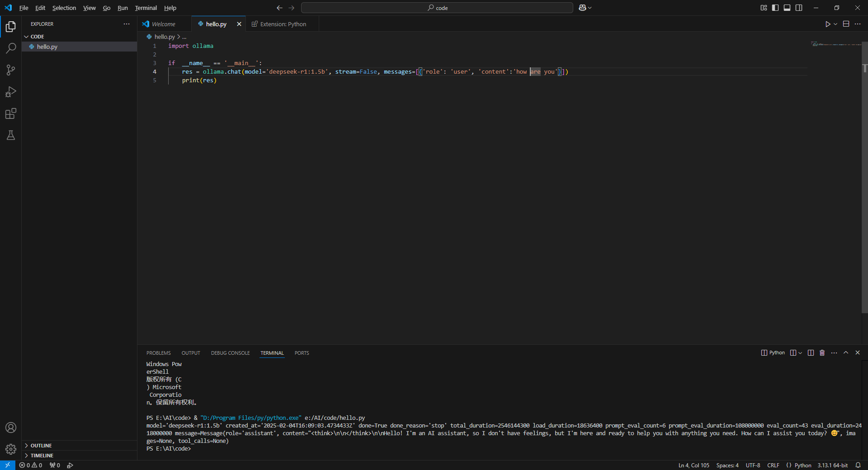Click no ports forwarded indicator
Screen dimensions: 868x470
point(55,465)
